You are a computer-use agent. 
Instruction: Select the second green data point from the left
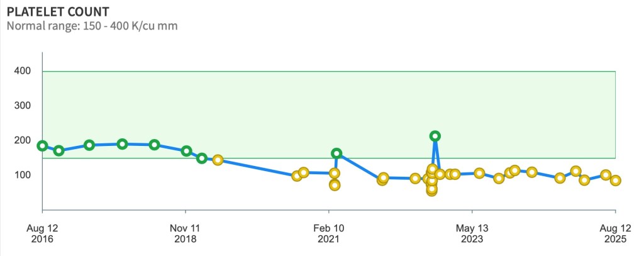[x=58, y=150]
